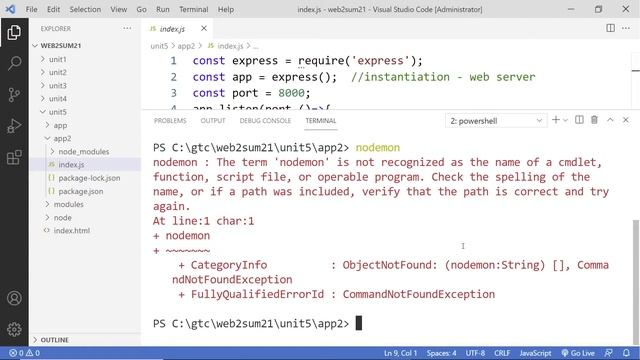The height and width of the screenshot is (360, 640).
Task: Click the terminal vertical scrollbar
Action: [x=635, y=282]
